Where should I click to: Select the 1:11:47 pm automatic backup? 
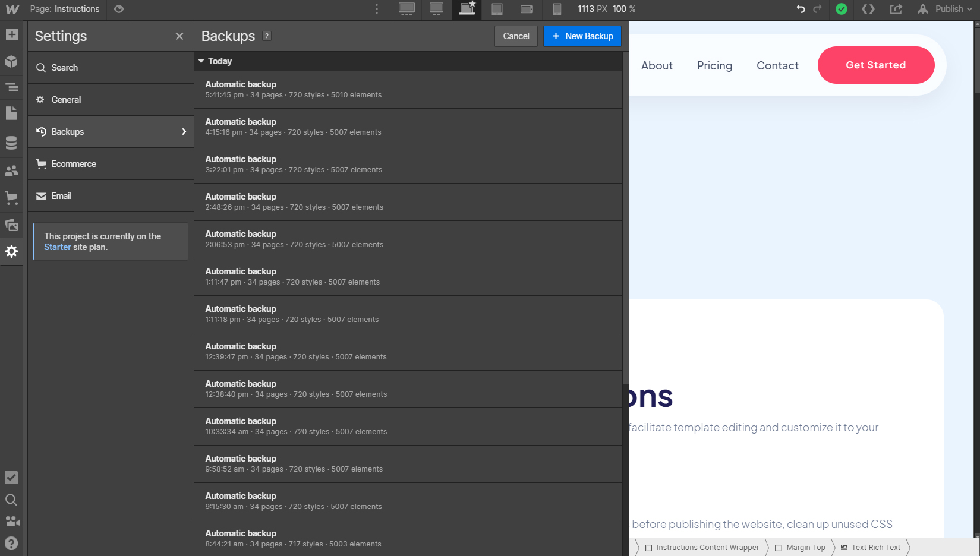[x=408, y=277]
